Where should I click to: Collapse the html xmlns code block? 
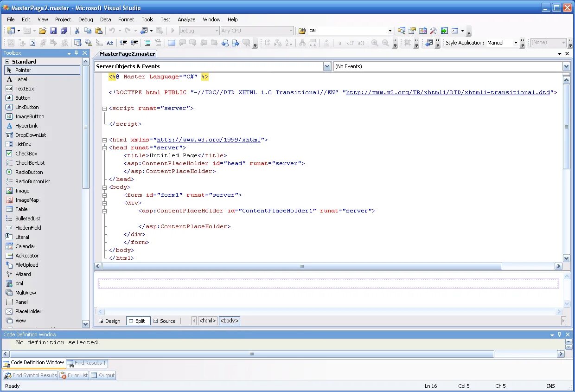pyautogui.click(x=104, y=140)
